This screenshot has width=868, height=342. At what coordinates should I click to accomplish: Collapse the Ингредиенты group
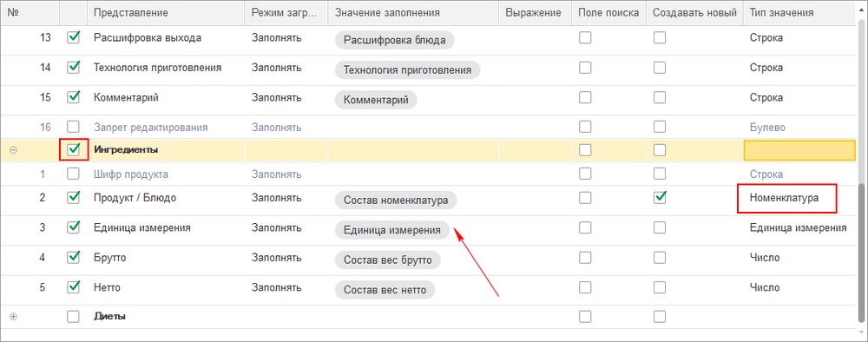click(x=14, y=150)
